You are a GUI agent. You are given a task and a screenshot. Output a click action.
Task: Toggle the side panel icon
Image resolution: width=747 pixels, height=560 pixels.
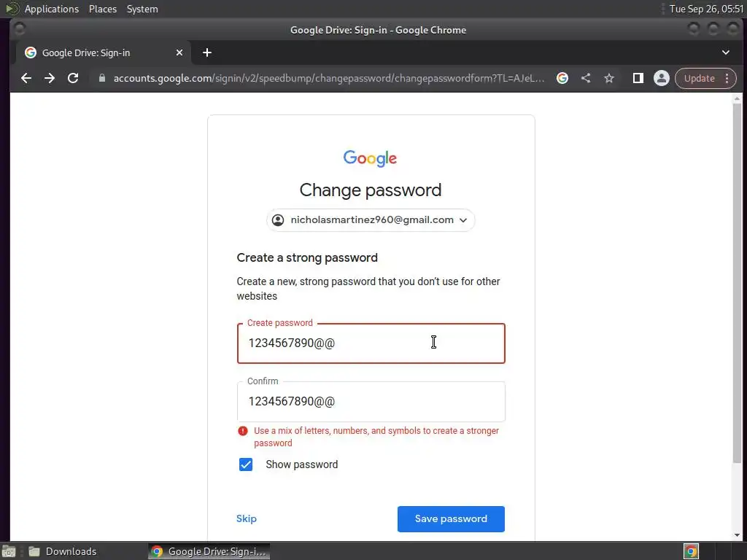point(638,78)
